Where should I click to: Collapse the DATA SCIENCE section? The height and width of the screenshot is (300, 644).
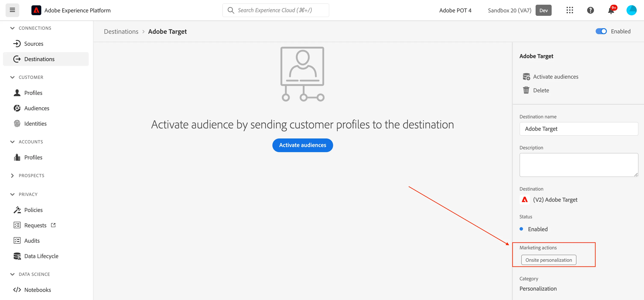pos(12,274)
